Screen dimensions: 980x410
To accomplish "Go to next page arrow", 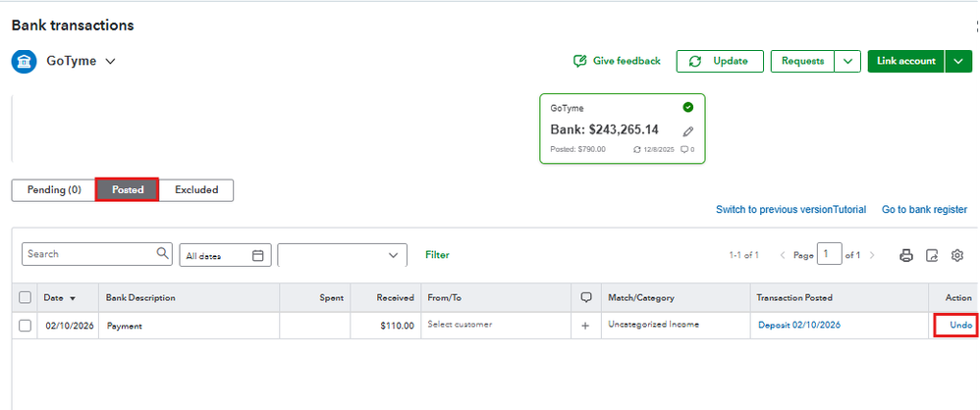I will [871, 255].
